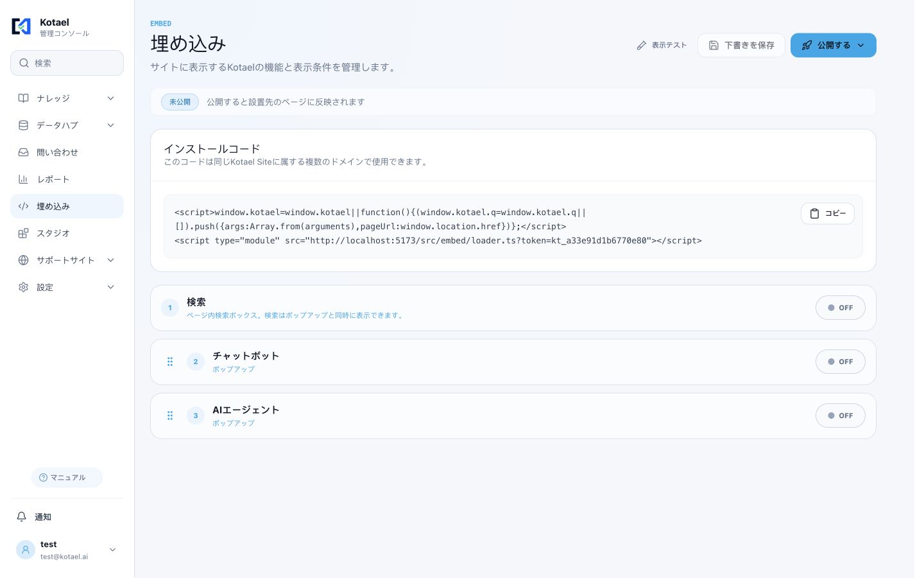The width and height of the screenshot is (924, 578).
Task: Open the マニュアル link
Action: tap(67, 478)
